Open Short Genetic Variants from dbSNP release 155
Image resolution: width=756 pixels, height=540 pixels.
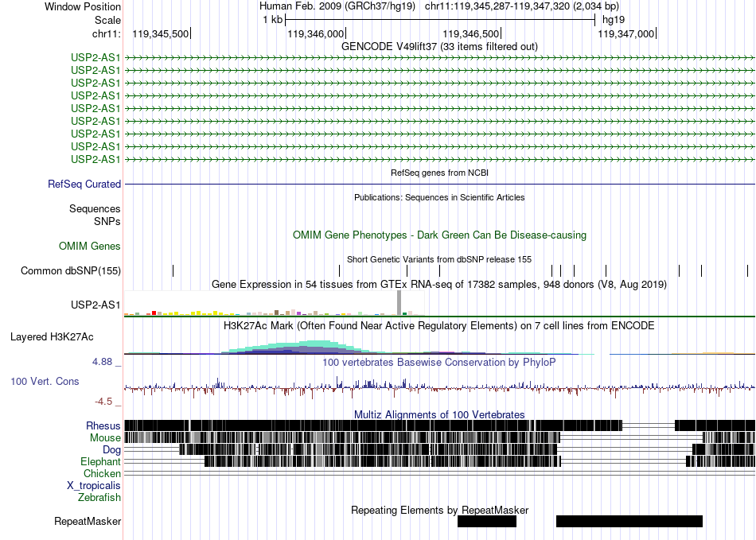439,259
